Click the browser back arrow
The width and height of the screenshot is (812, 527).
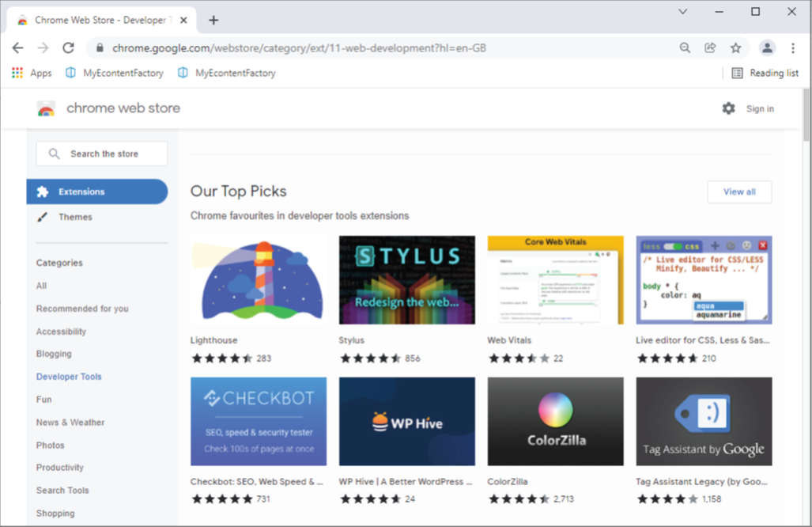pos(17,48)
